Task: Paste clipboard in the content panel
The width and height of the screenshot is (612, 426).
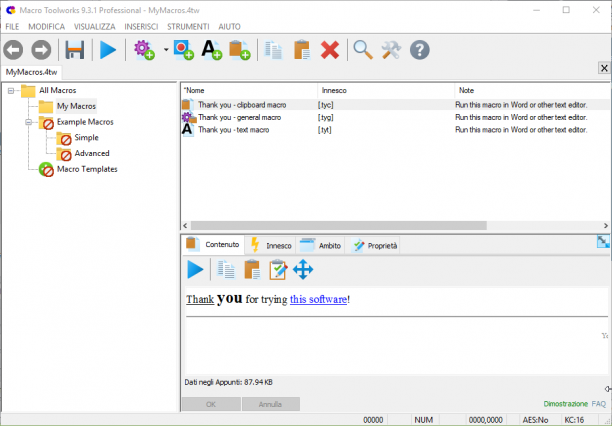Action: pos(252,269)
